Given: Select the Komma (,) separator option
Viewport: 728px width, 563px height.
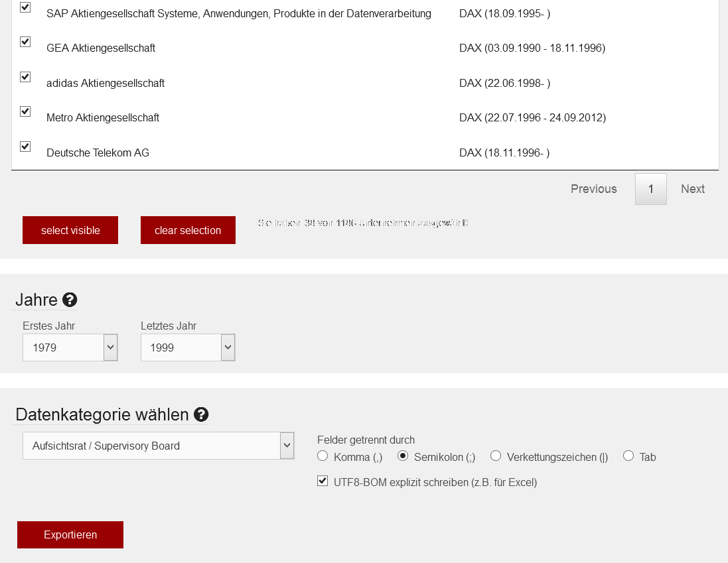Looking at the screenshot, I should [x=323, y=456].
